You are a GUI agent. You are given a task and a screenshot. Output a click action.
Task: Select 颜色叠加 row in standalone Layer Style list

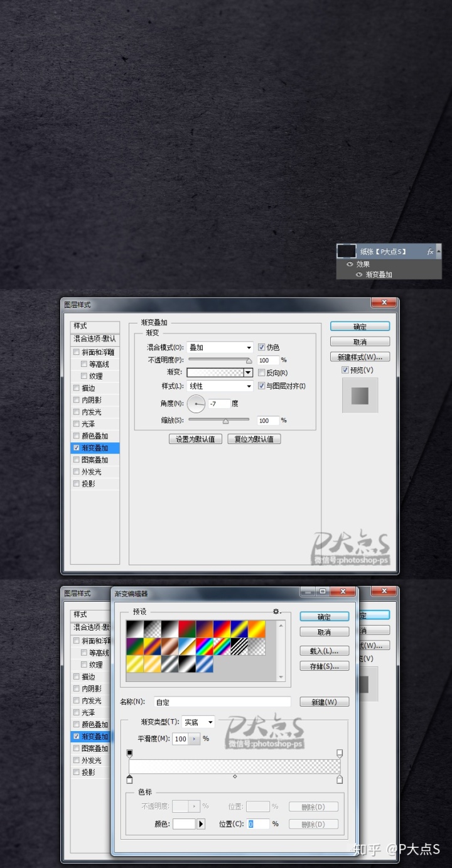click(95, 436)
